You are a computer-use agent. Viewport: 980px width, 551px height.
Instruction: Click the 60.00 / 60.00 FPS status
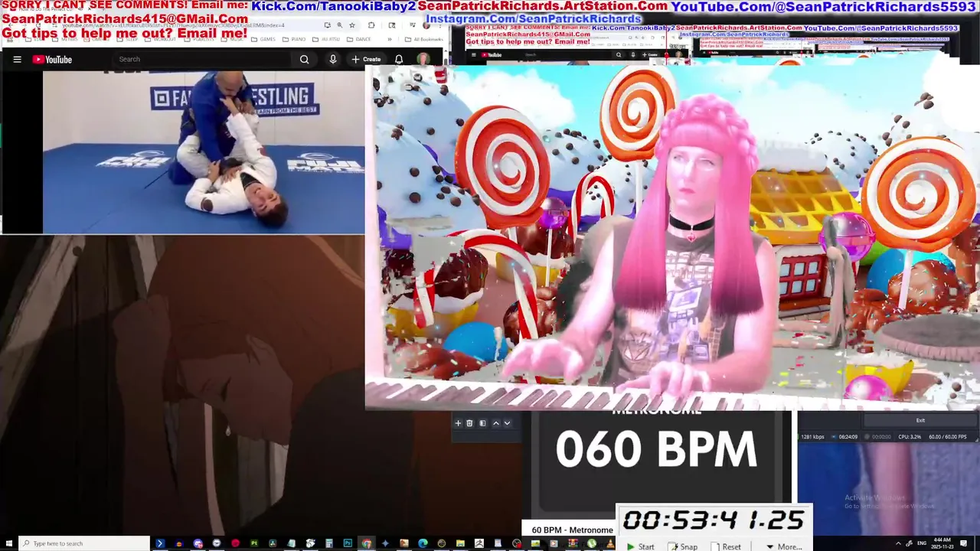coord(947,437)
